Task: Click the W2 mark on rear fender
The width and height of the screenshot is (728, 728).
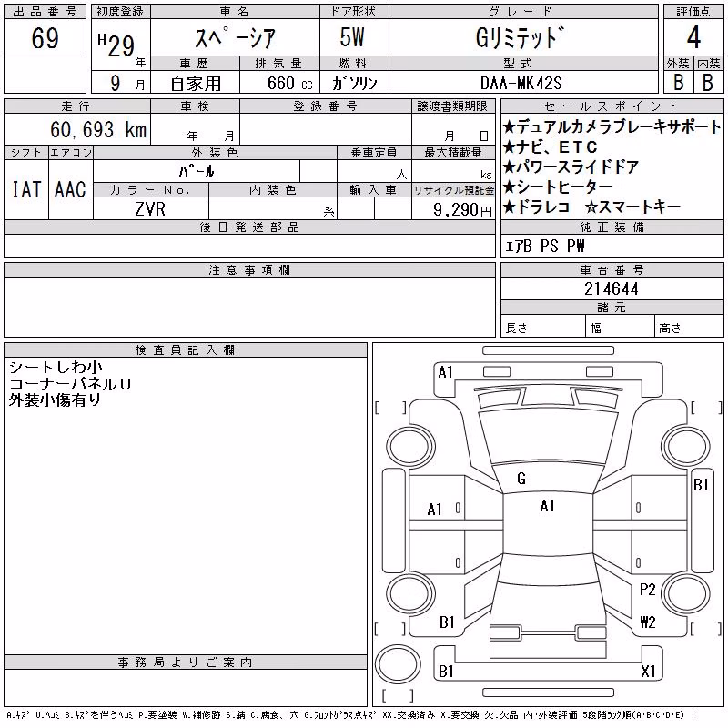Action: point(648,622)
